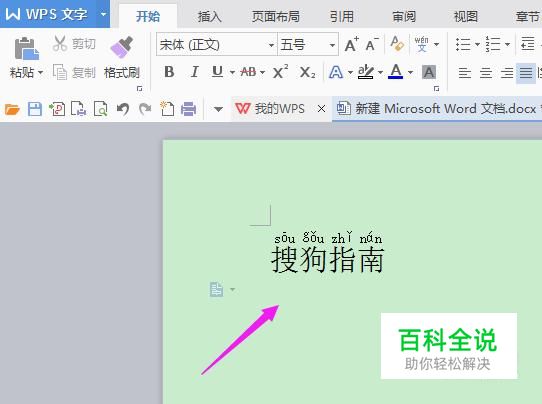Screen dimensions: 542x404
Task: Toggle underline formatting
Action: [x=217, y=72]
